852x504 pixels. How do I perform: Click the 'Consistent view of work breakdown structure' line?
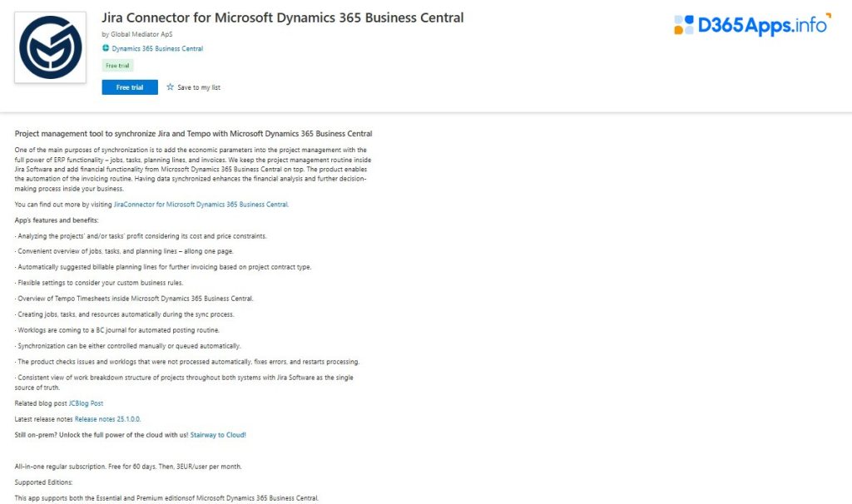(184, 383)
